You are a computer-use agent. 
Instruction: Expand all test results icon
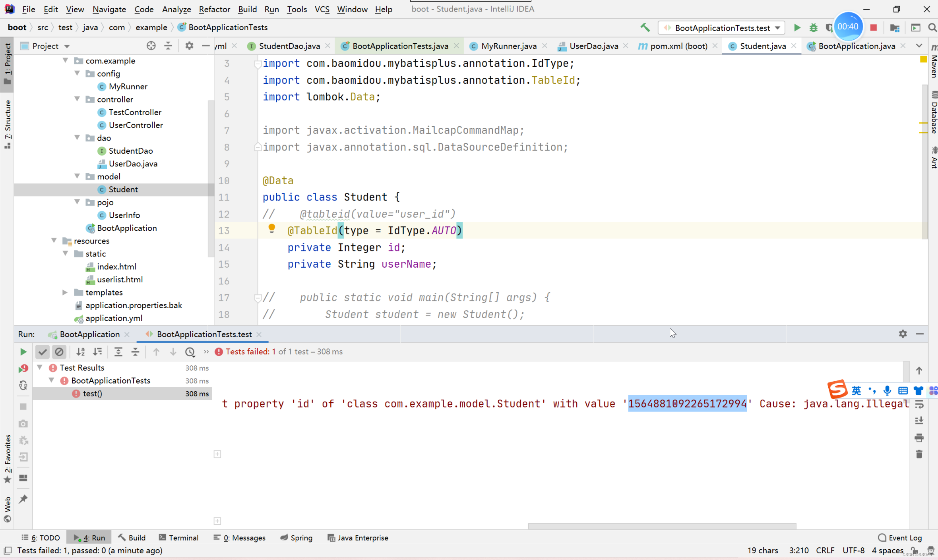point(118,351)
